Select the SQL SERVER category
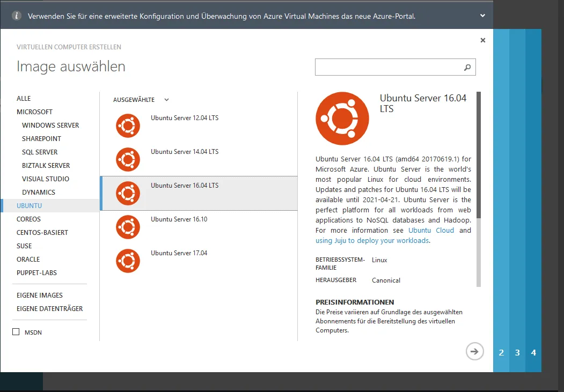This screenshot has height=392, width=564. pyautogui.click(x=40, y=152)
